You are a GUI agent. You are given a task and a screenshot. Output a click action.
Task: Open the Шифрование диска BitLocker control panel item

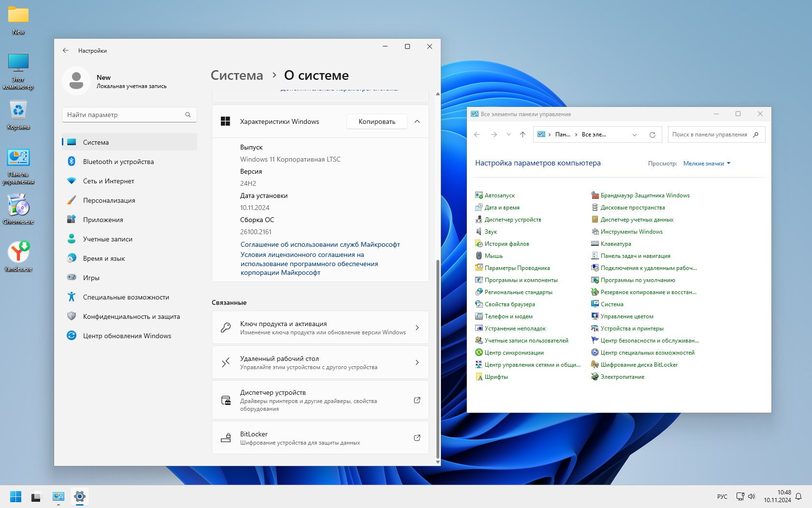coord(638,365)
